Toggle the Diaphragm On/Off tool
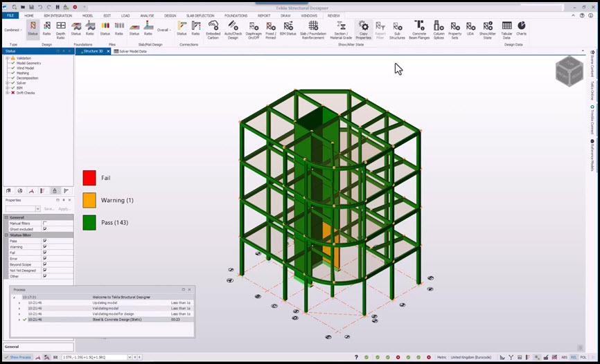 [x=254, y=30]
